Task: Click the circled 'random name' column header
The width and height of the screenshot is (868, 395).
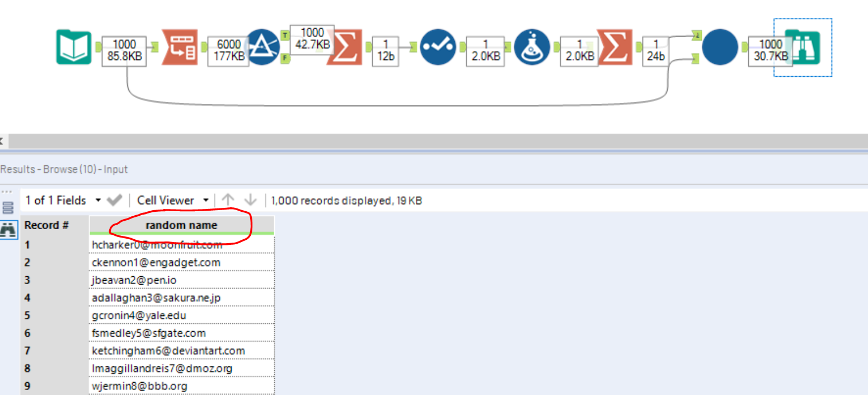Action: click(x=180, y=225)
